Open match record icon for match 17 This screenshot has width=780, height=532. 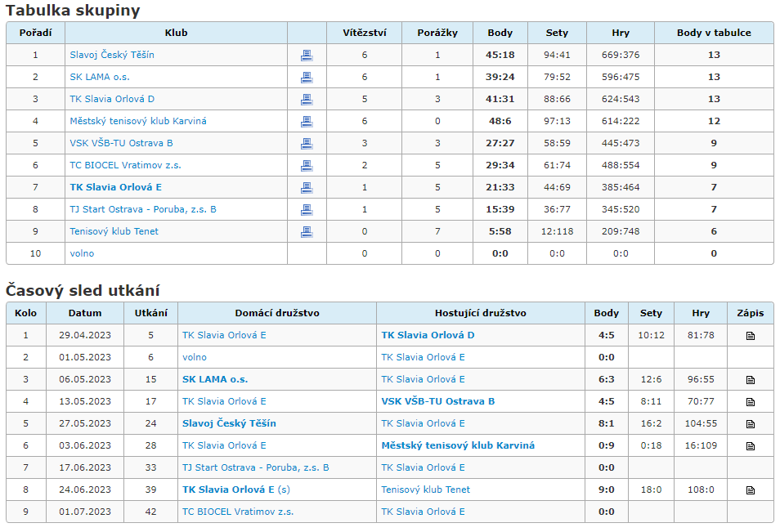tap(750, 402)
